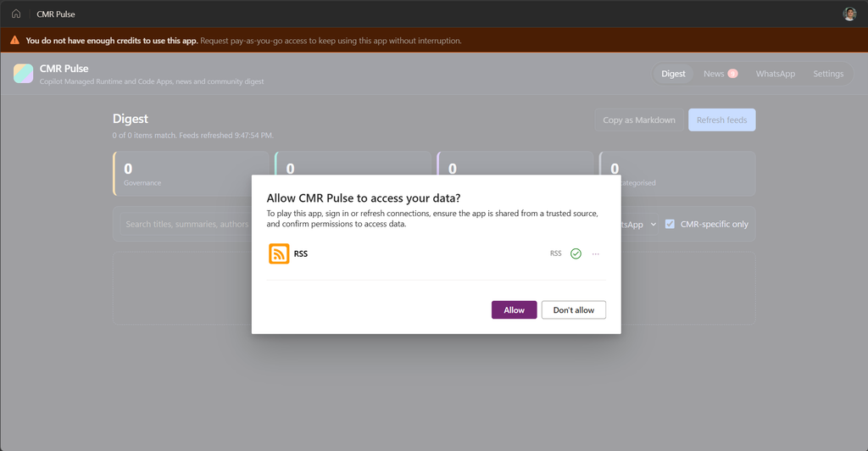Click the orange warning triangle icon

click(15, 41)
